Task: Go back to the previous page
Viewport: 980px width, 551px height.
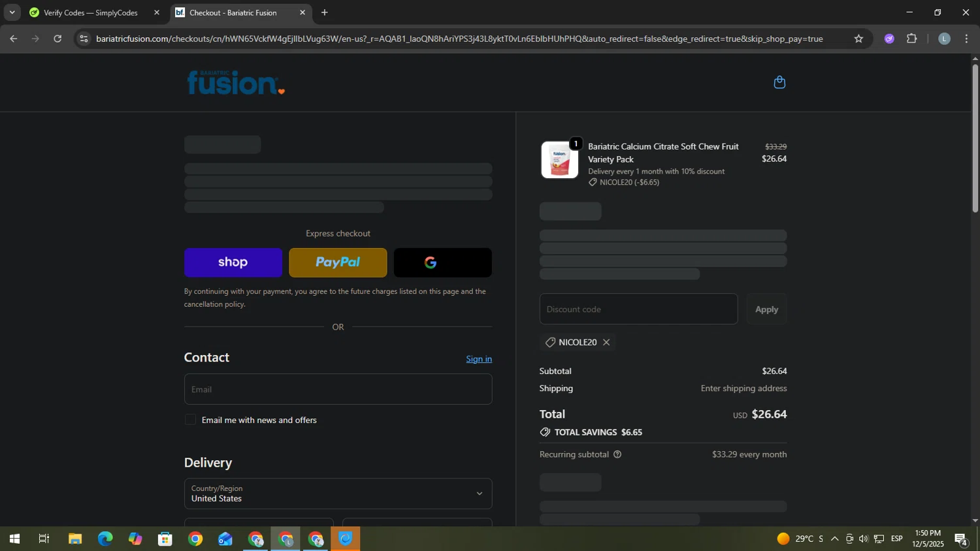Action: (x=13, y=39)
